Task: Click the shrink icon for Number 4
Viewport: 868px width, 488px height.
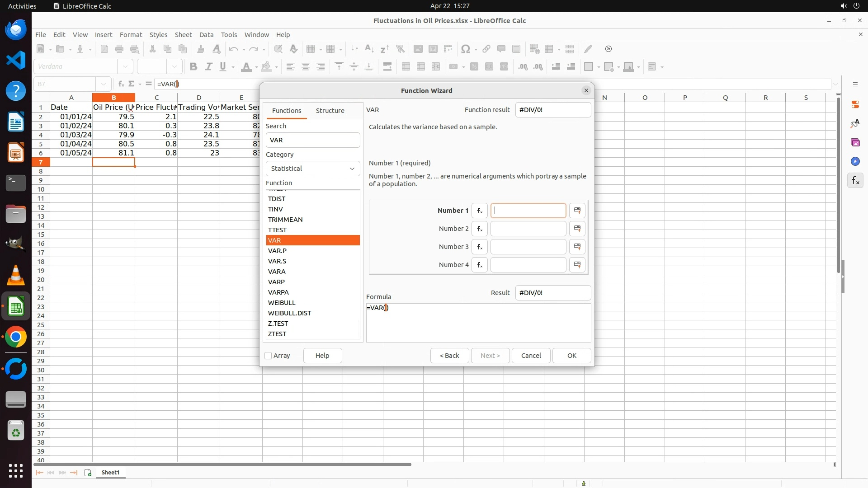Action: click(577, 265)
